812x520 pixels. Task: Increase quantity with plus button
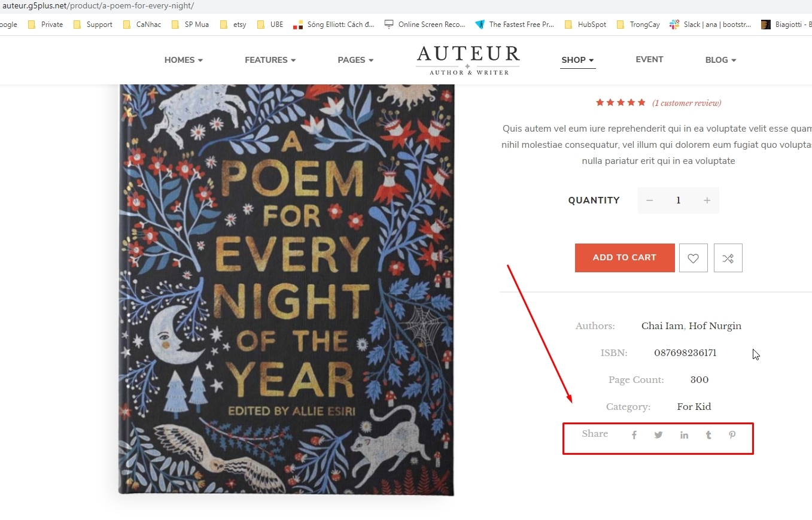(x=707, y=200)
